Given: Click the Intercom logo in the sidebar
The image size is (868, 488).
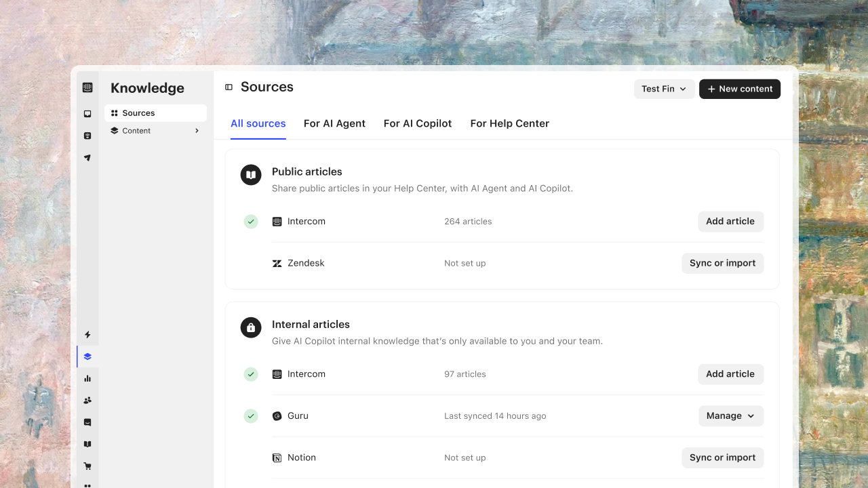Looking at the screenshot, I should coord(87,87).
